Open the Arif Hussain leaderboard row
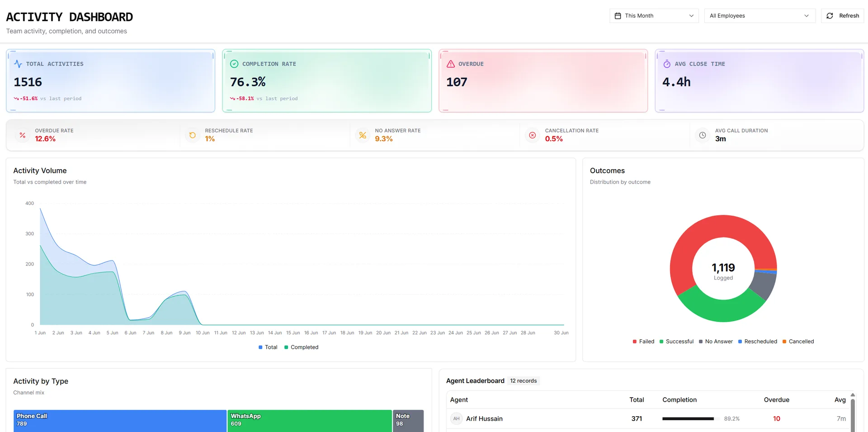The height and width of the screenshot is (432, 868). click(648, 419)
